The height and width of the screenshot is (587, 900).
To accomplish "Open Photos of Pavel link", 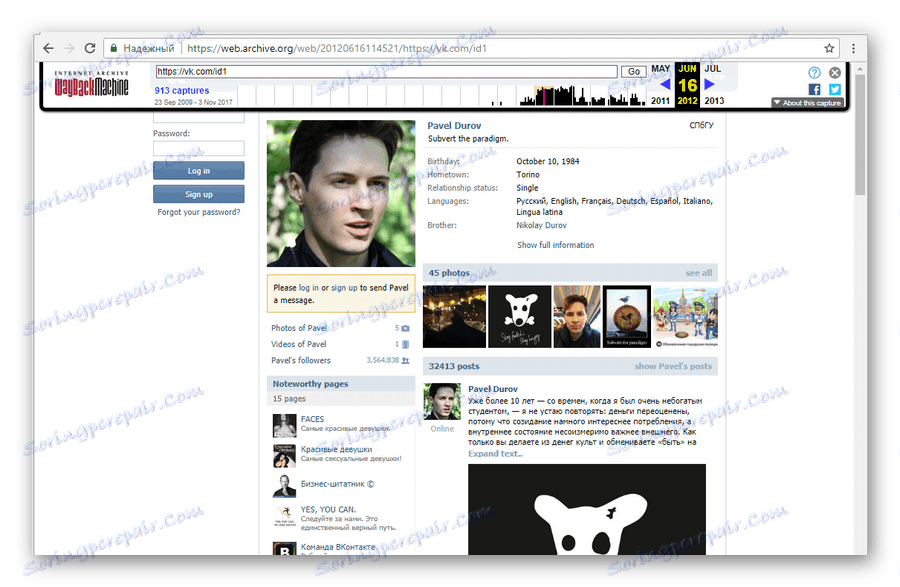I will [299, 328].
